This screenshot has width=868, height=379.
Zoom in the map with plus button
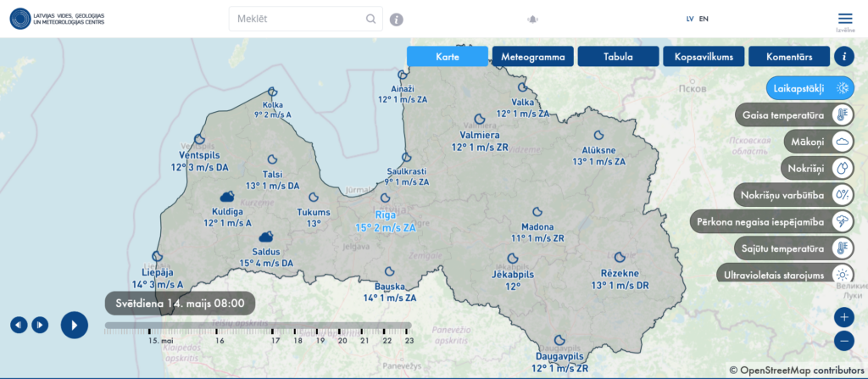point(843,317)
